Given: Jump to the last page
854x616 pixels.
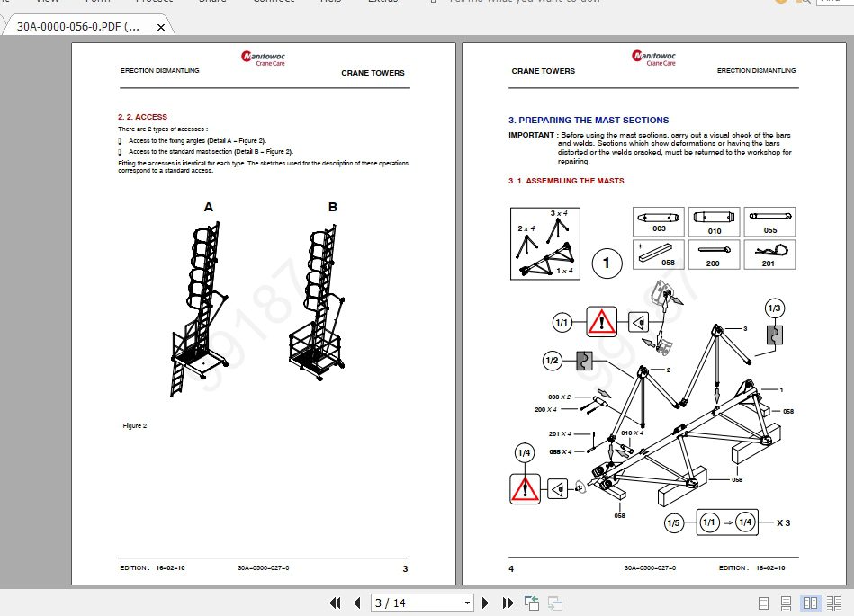Looking at the screenshot, I should 507,603.
